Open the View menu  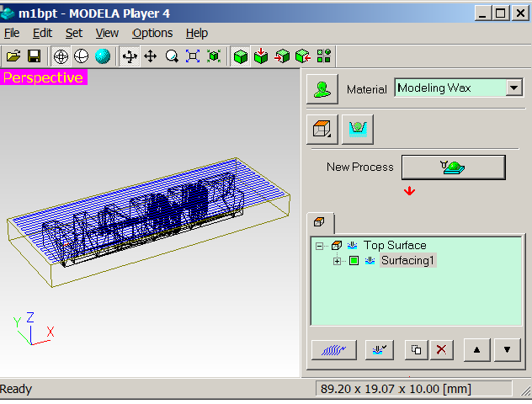(107, 33)
